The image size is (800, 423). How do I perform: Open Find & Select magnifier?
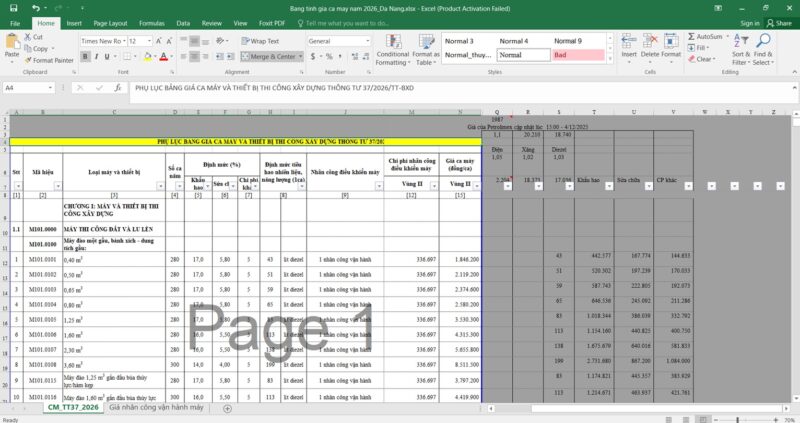pos(763,49)
